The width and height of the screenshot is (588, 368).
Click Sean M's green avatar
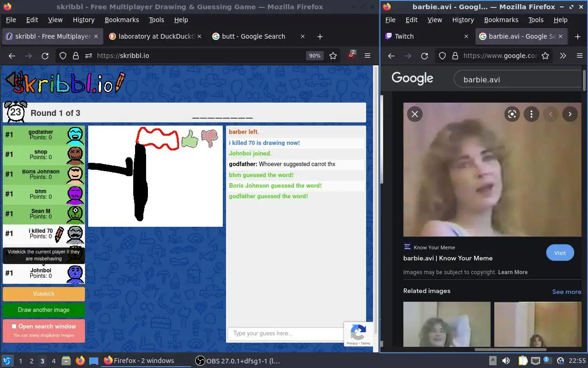(75, 214)
